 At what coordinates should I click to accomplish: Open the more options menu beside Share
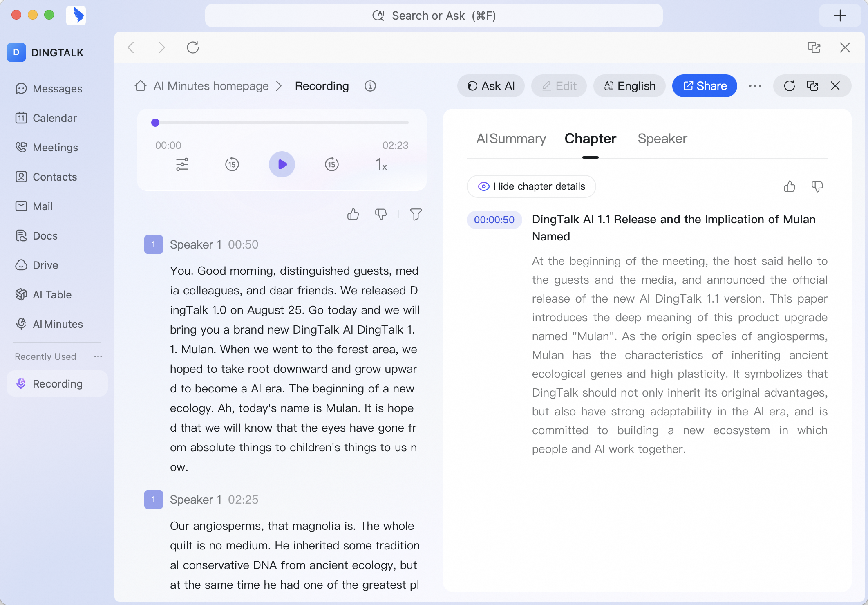(755, 86)
